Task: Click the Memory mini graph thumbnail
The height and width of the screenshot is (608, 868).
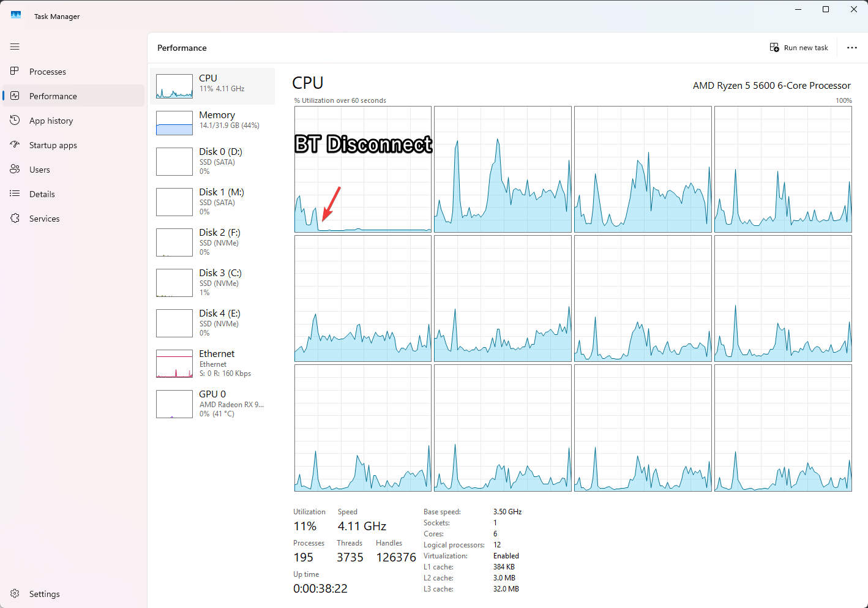Action: pos(174,123)
